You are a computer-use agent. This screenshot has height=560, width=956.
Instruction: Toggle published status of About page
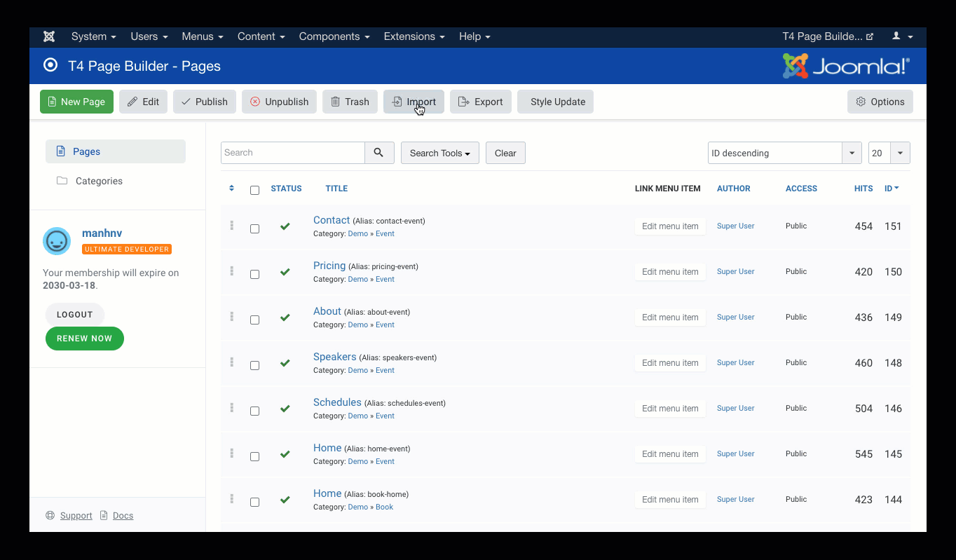tap(285, 317)
